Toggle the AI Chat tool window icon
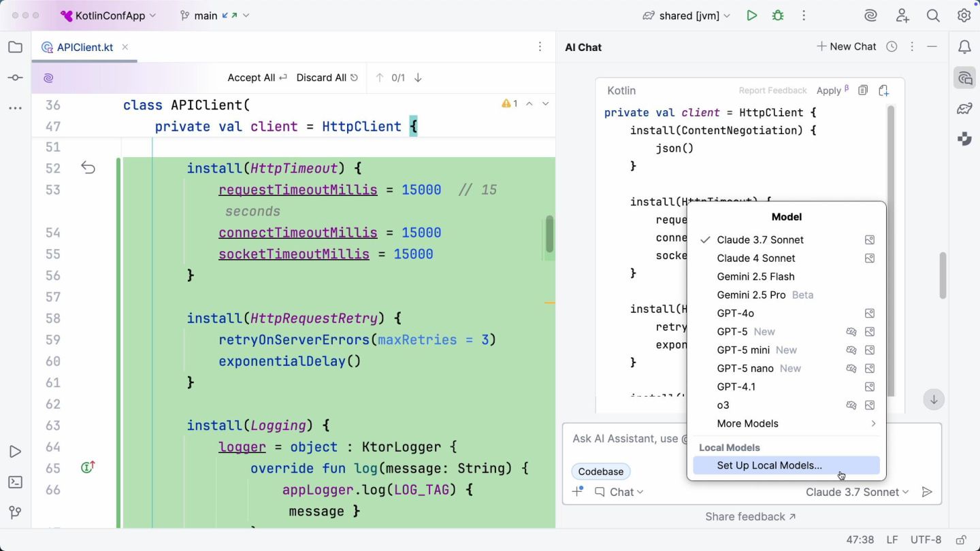This screenshot has height=551, width=980. (x=964, y=78)
